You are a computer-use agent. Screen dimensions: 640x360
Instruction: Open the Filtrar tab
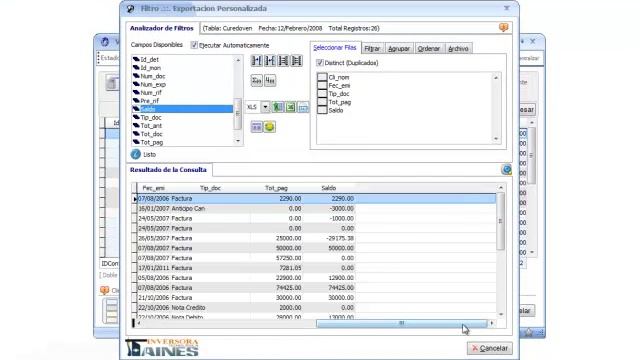click(x=372, y=48)
